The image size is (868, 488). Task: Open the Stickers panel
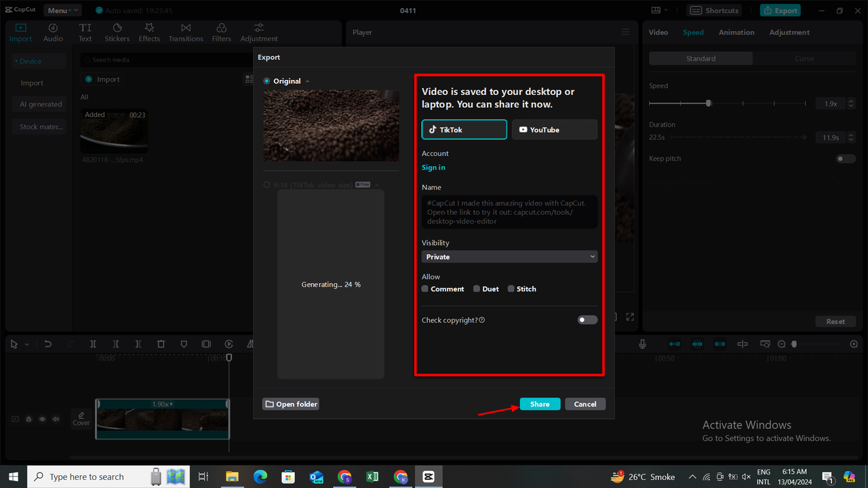(117, 32)
